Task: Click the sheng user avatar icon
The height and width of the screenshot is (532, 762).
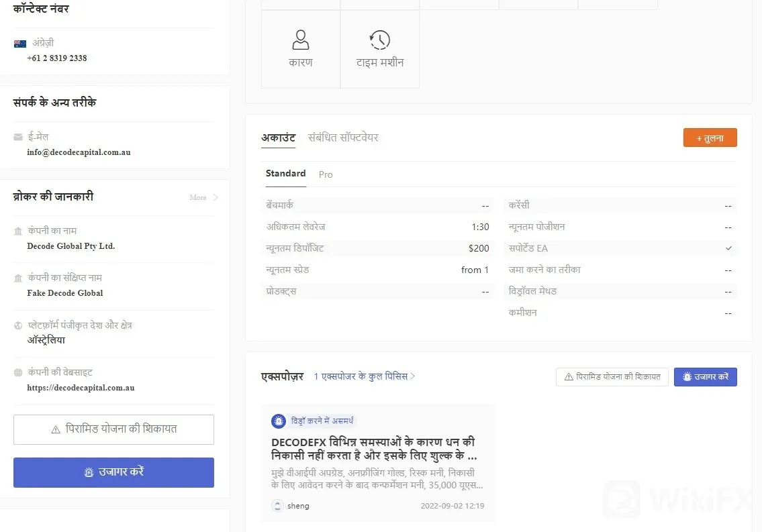Action: click(x=277, y=506)
